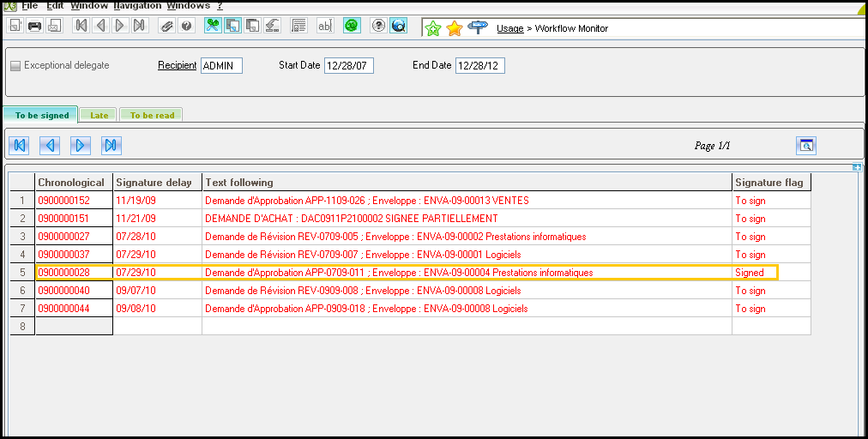Switch to the To be signed tab
The width and height of the screenshot is (868, 439).
pos(41,115)
